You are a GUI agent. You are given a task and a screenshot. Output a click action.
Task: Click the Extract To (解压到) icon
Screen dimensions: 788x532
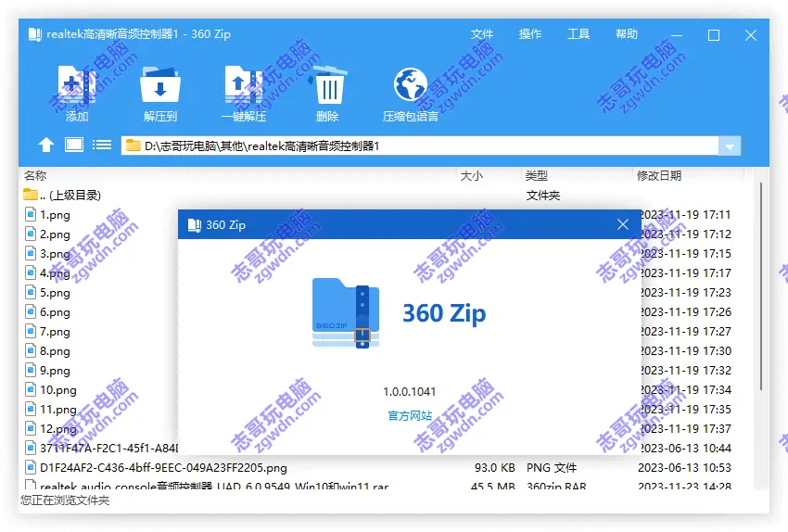tap(159, 86)
